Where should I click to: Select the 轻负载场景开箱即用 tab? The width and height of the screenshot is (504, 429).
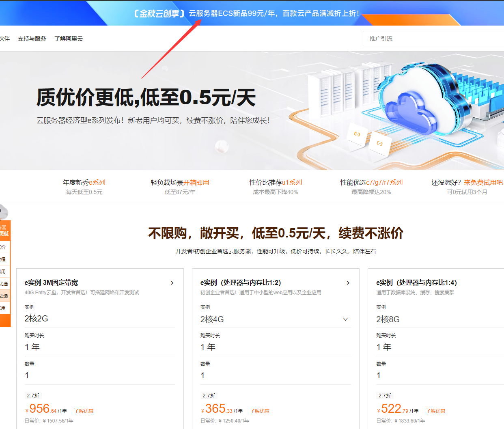click(180, 187)
